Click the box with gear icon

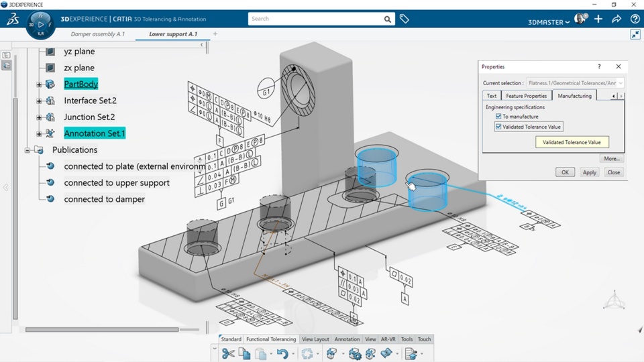pyautogui.click(x=355, y=353)
